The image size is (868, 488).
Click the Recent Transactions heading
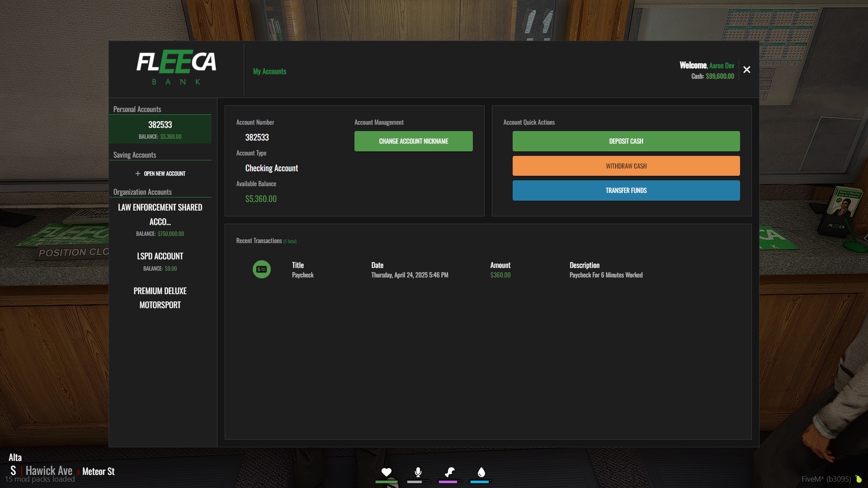(259, 241)
